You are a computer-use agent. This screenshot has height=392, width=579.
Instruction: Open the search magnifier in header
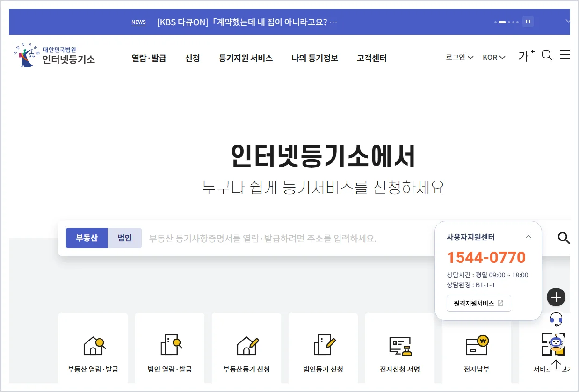[547, 56]
